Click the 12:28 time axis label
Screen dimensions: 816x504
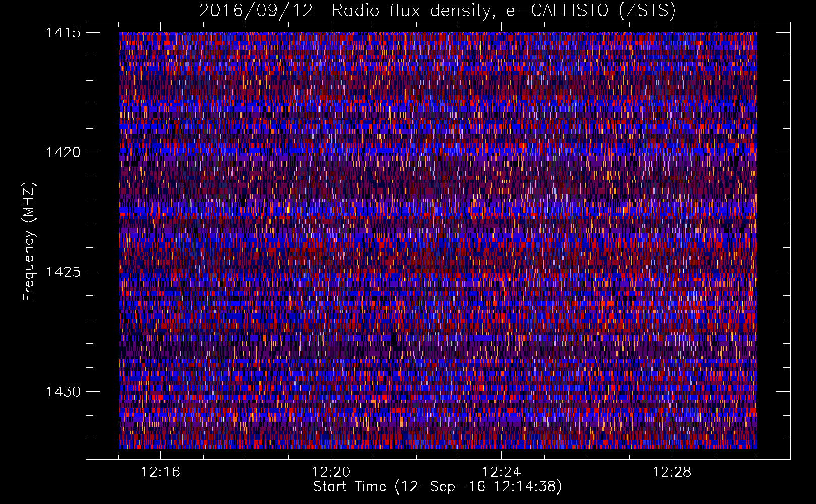(x=672, y=472)
